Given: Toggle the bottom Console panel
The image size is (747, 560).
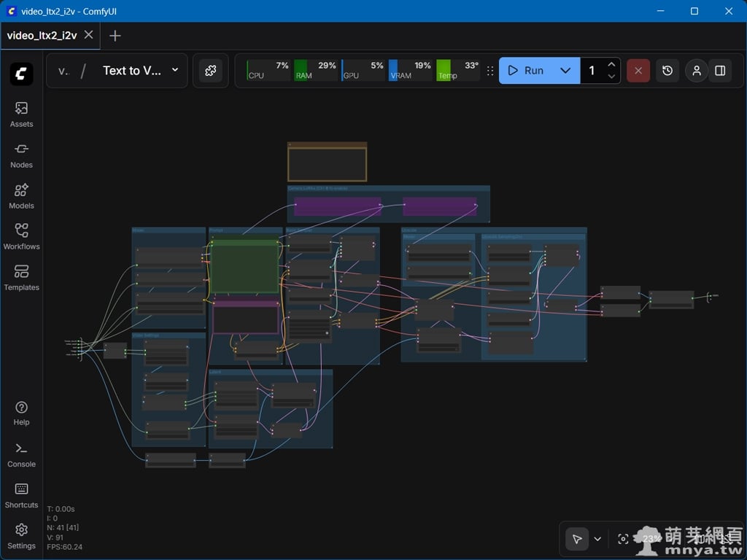Looking at the screenshot, I should pyautogui.click(x=21, y=454).
